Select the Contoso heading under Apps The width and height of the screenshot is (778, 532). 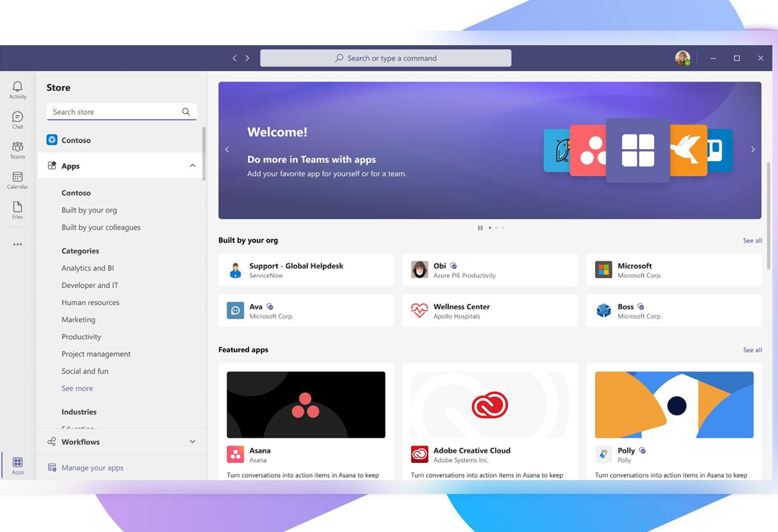pos(76,193)
